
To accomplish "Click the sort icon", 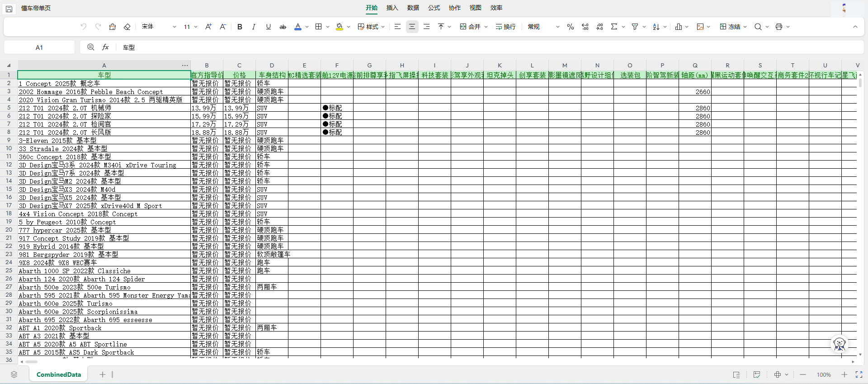I will point(656,27).
